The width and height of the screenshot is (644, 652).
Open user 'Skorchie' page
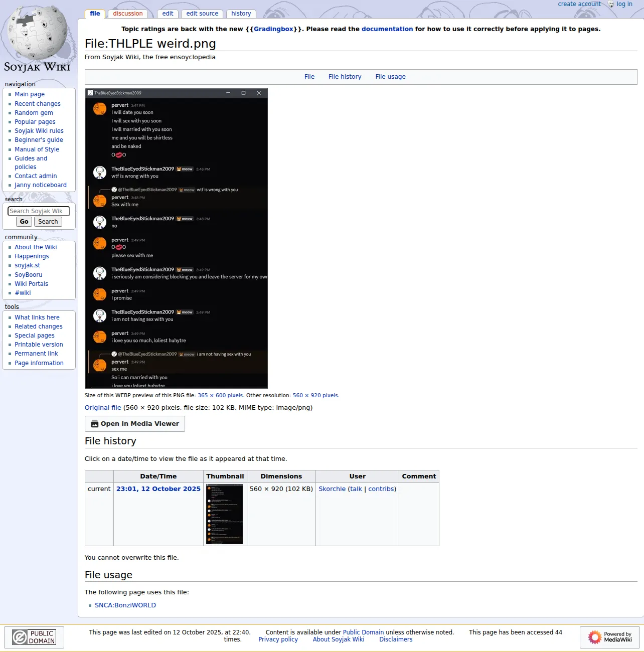click(x=332, y=489)
